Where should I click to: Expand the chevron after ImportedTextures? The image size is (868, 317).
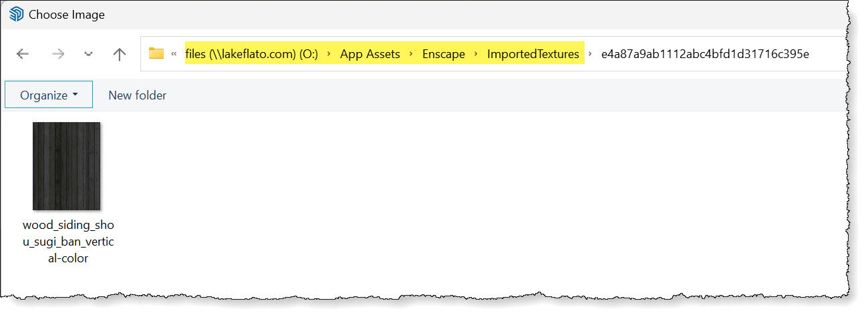pos(590,54)
